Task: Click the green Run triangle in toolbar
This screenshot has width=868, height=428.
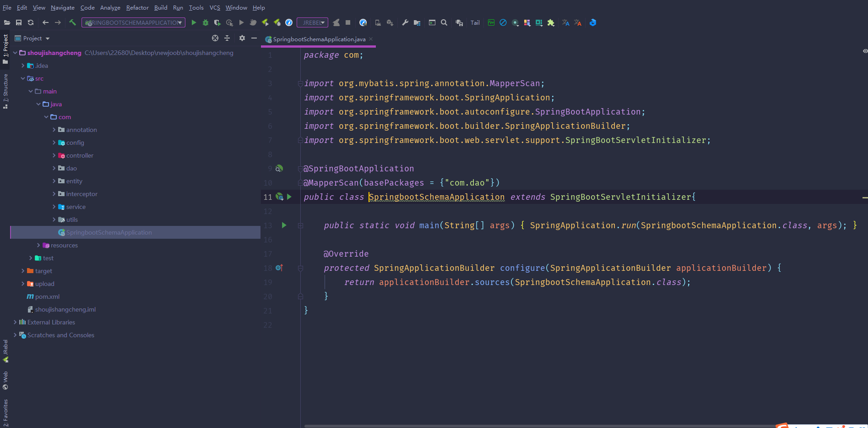Action: [x=194, y=22]
